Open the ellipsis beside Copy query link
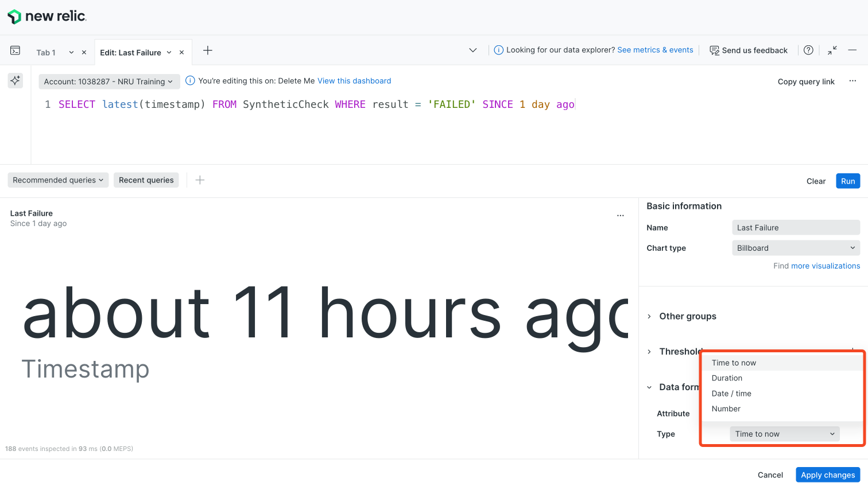The width and height of the screenshot is (868, 490). [852, 81]
